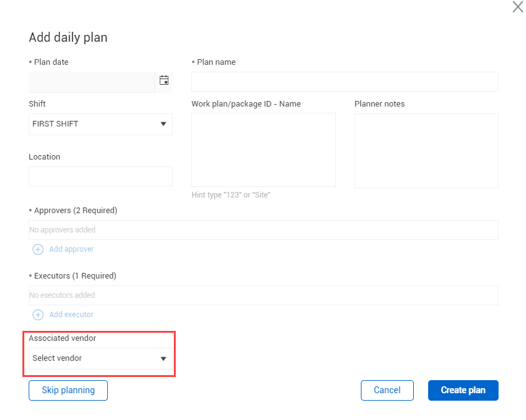Click the Add executor link

tap(71, 315)
